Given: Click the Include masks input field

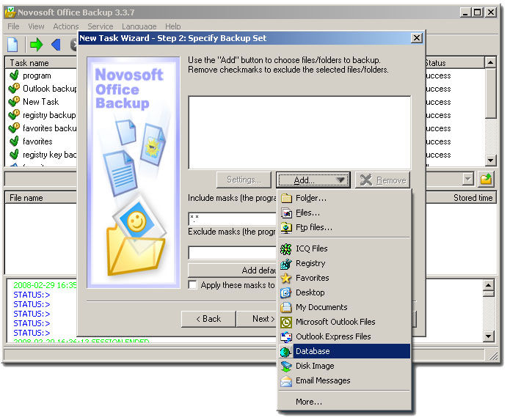Looking at the screenshot, I should [x=232, y=218].
